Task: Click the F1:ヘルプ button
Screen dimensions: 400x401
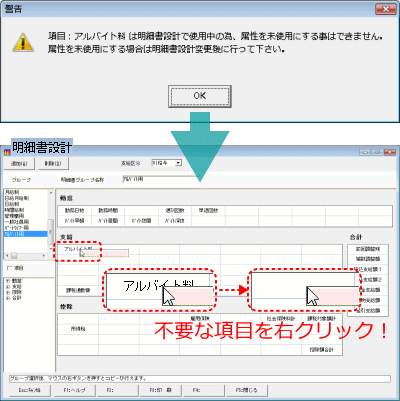Action: (74, 390)
